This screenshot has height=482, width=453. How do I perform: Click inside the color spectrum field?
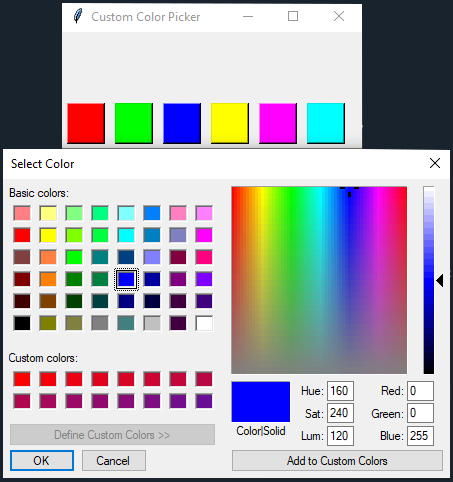click(319, 280)
